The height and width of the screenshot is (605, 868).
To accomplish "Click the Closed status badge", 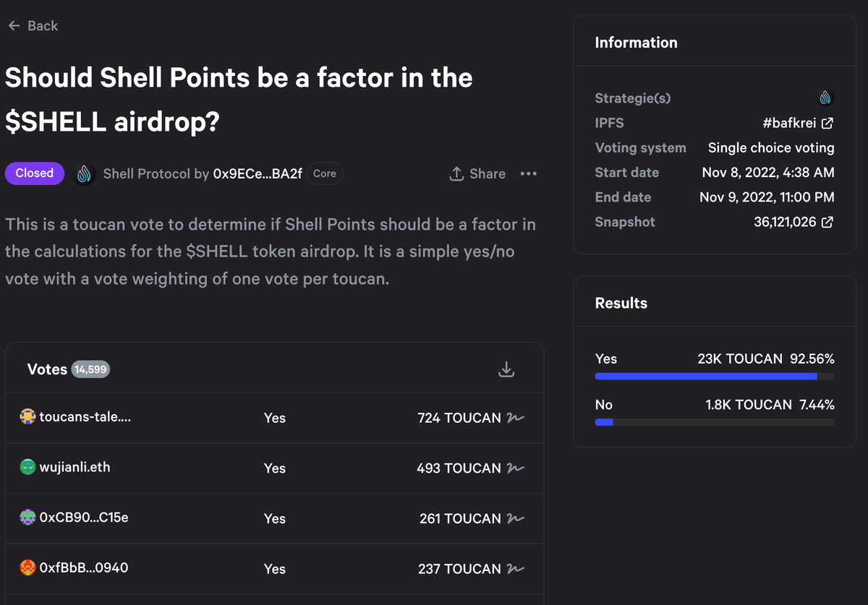I will coord(35,173).
